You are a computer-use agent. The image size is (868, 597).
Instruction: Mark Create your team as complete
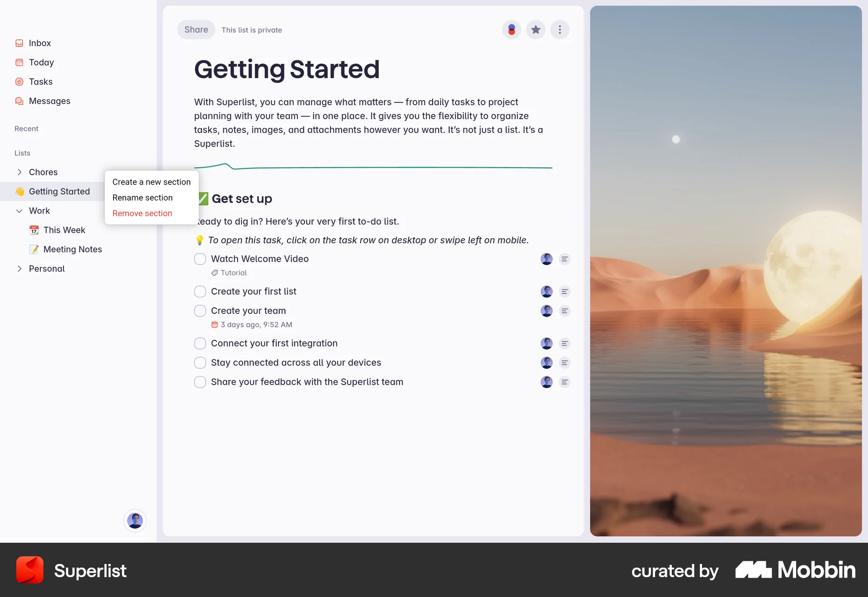point(200,311)
